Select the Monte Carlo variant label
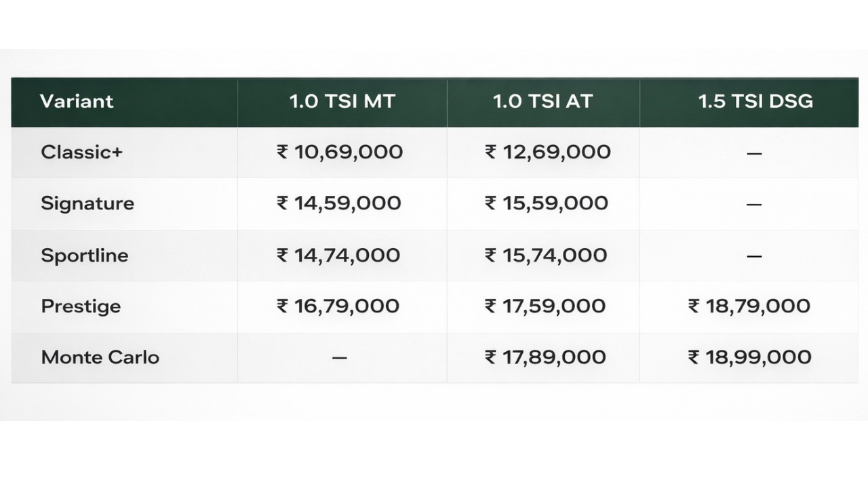The image size is (868, 488). point(100,357)
